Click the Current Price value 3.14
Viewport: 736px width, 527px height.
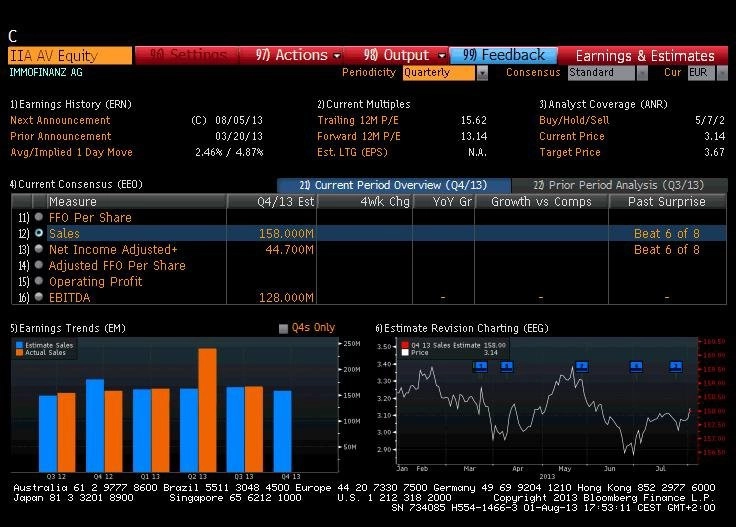pyautogui.click(x=714, y=137)
